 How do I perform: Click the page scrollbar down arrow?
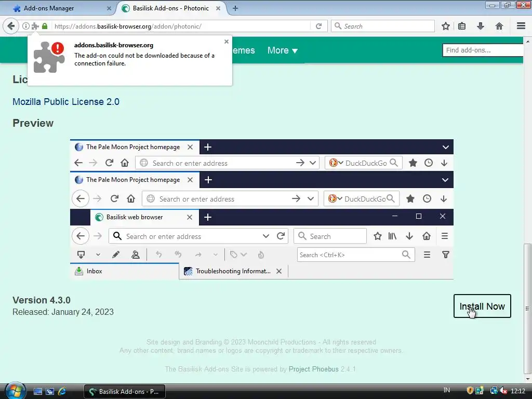527,379
